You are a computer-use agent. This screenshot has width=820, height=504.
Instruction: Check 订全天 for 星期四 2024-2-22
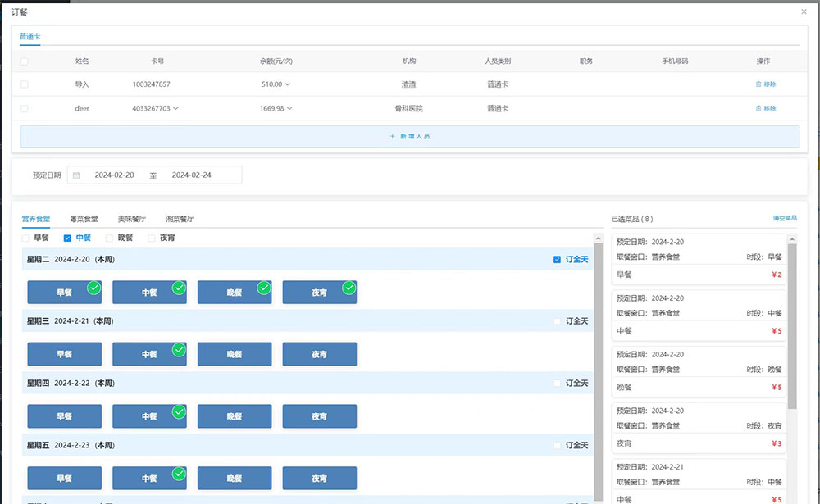tap(557, 384)
